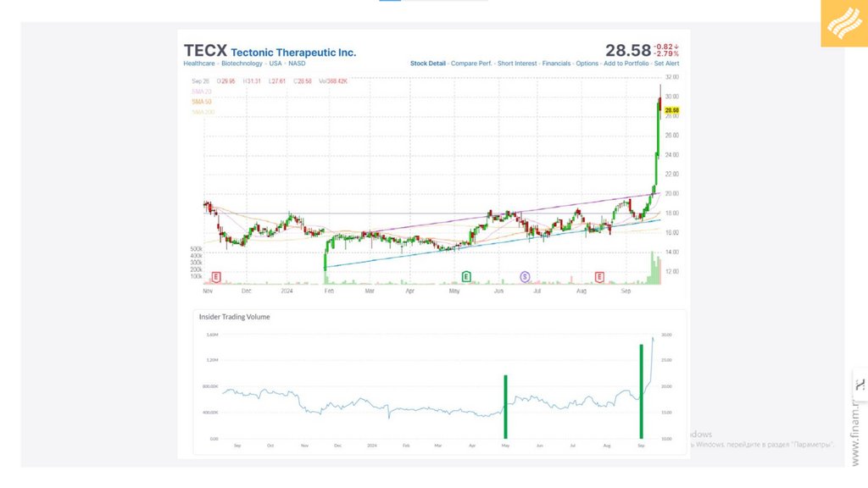The height and width of the screenshot is (488, 868).
Task: Click the yellow 28.58 price tag on axis
Action: click(x=671, y=111)
